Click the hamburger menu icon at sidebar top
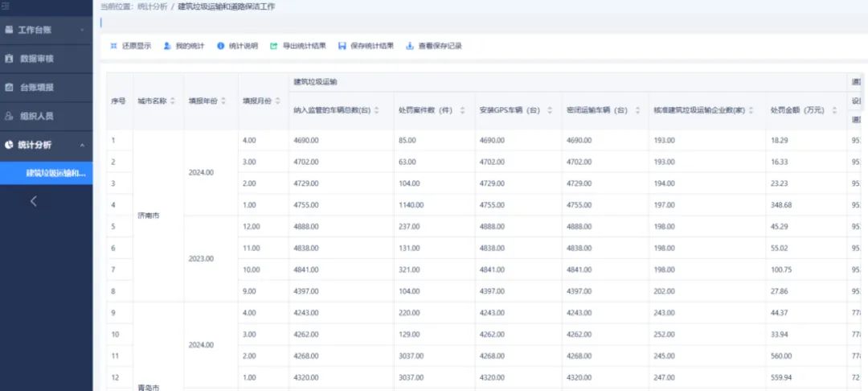Image resolution: width=868 pixels, height=391 pixels. point(6,6)
